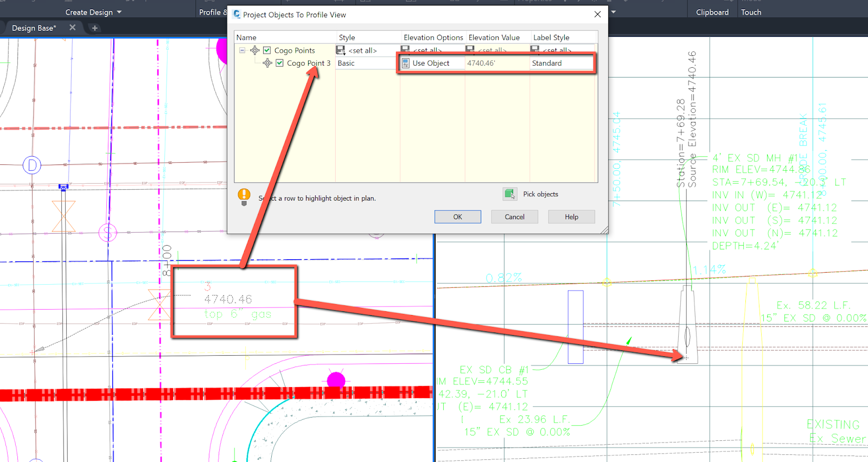Toggle the Cogo Point 3 checkbox
Screen dimensions: 868x462
[279, 63]
